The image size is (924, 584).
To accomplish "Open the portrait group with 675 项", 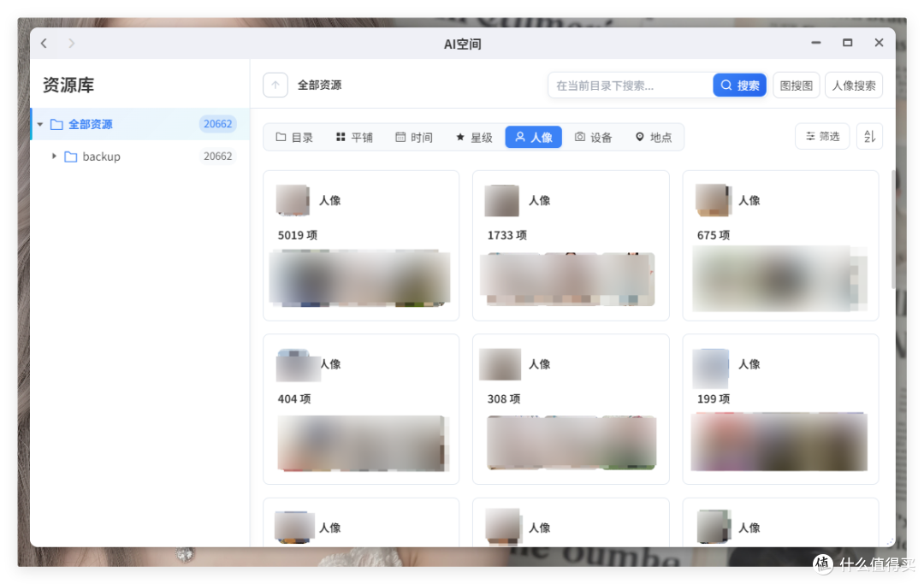I will click(x=780, y=245).
